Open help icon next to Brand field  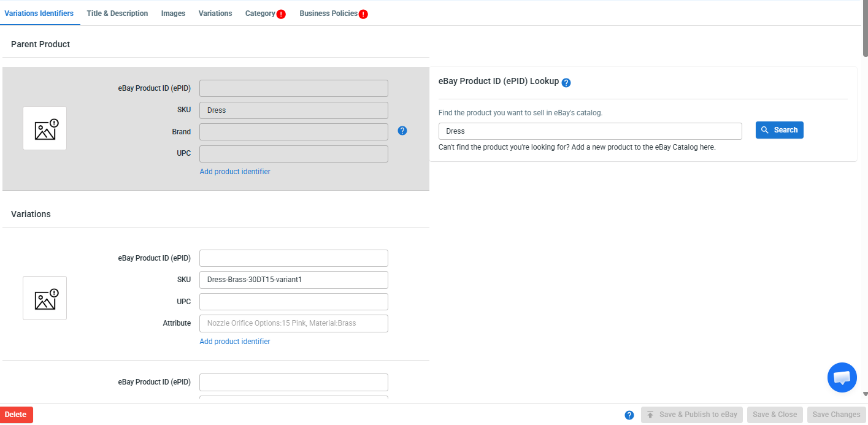[402, 131]
